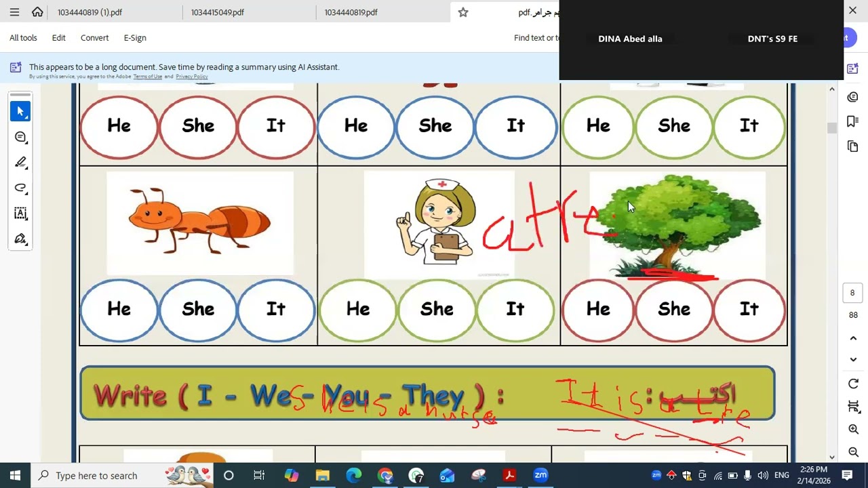
Task: Click the 'He' oval under the tree
Action: click(598, 309)
